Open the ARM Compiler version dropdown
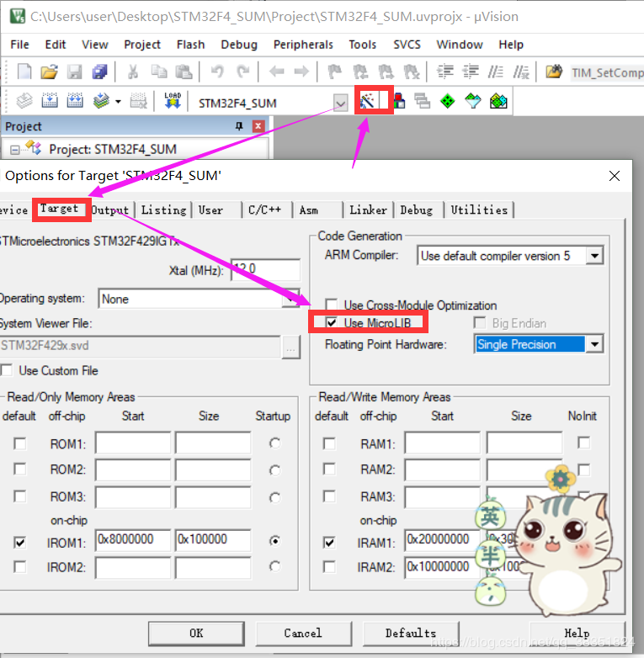This screenshot has width=644, height=658. coord(594,256)
